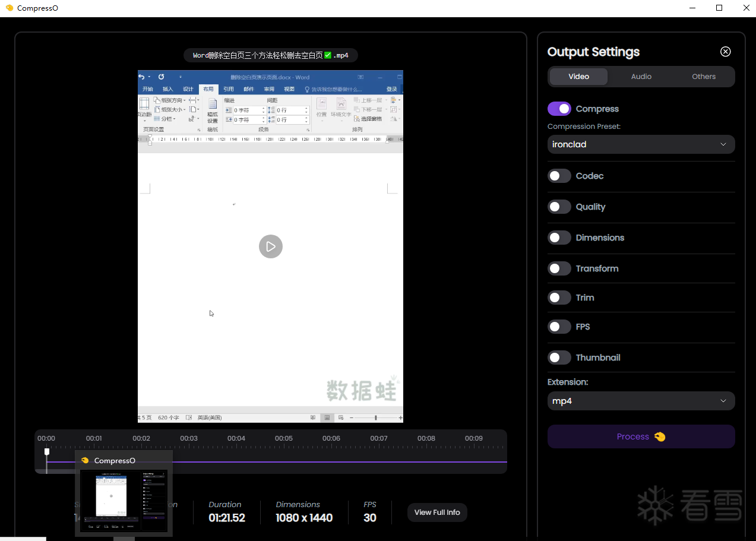The image size is (756, 541).
Task: Click the chevron on Extension selector
Action: 723,401
